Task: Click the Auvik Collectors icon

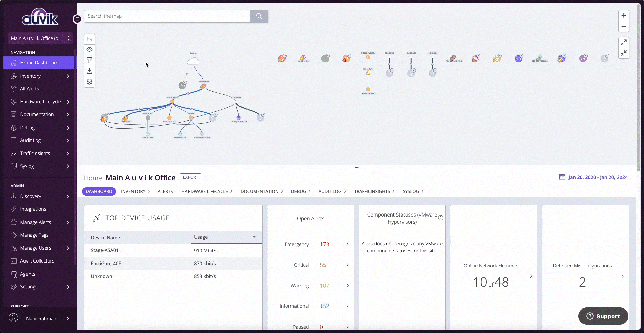Action: click(14, 261)
